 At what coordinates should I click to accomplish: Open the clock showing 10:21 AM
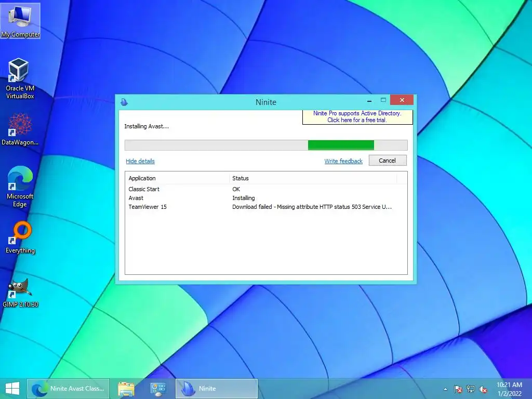click(x=509, y=389)
